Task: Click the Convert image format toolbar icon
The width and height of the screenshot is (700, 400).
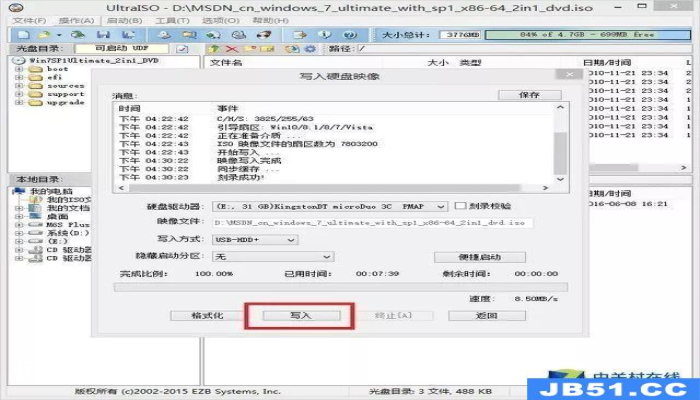Action: pyautogui.click(x=189, y=35)
